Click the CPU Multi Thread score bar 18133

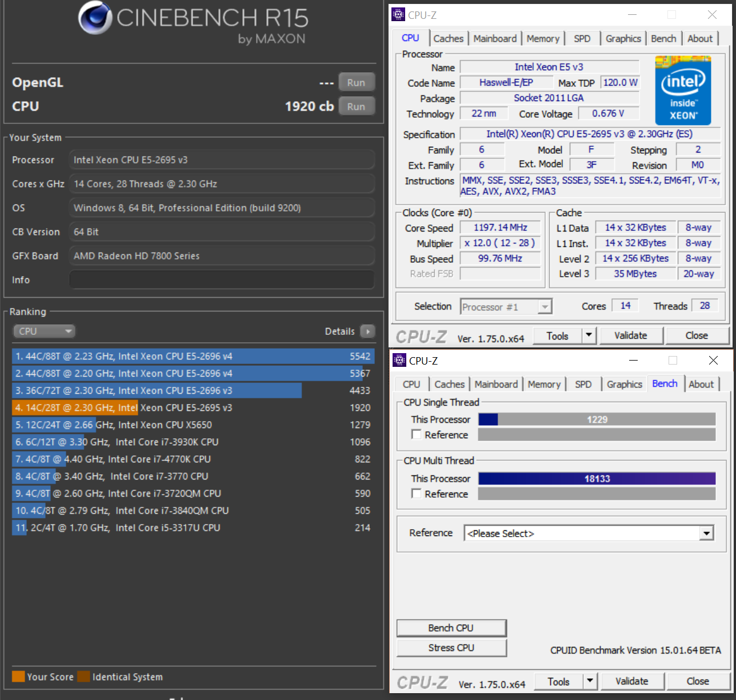597,478
